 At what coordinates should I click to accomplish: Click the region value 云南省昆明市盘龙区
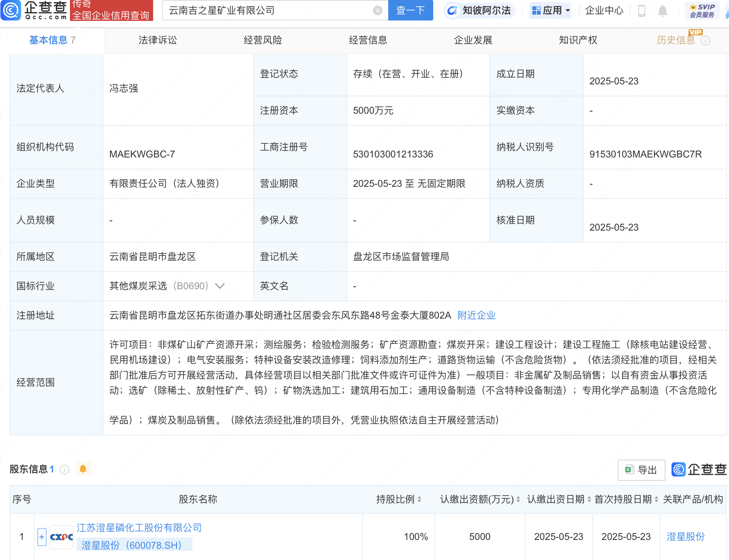tap(153, 257)
